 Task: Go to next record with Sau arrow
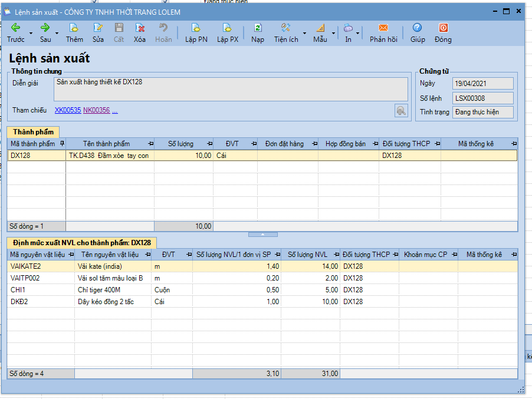[x=45, y=28]
